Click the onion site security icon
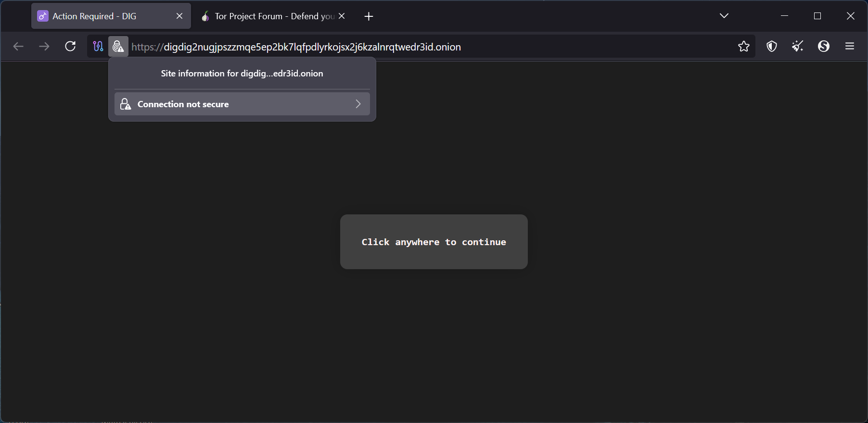Image resolution: width=868 pixels, height=423 pixels. tap(118, 47)
